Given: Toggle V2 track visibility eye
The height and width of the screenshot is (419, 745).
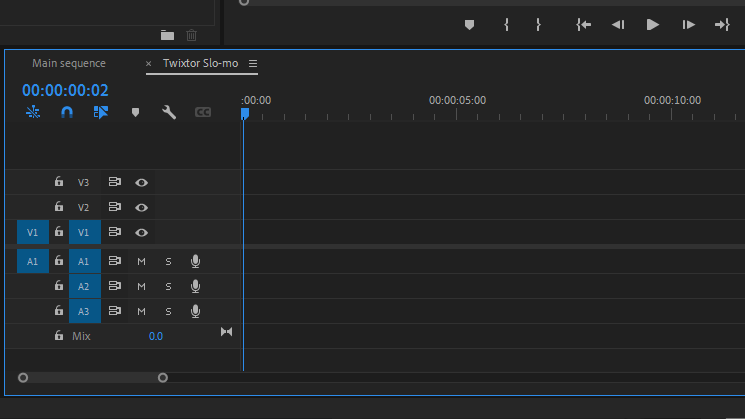Looking at the screenshot, I should (x=141, y=208).
